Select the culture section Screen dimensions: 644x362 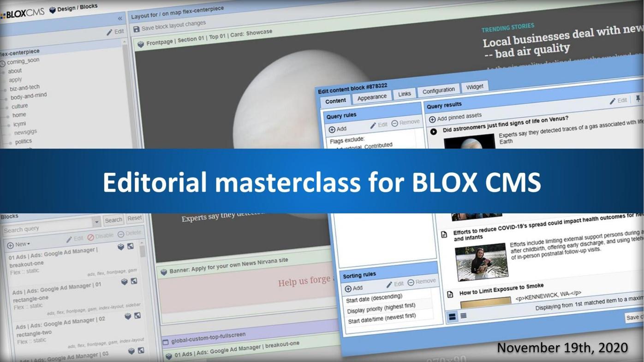[x=20, y=106]
